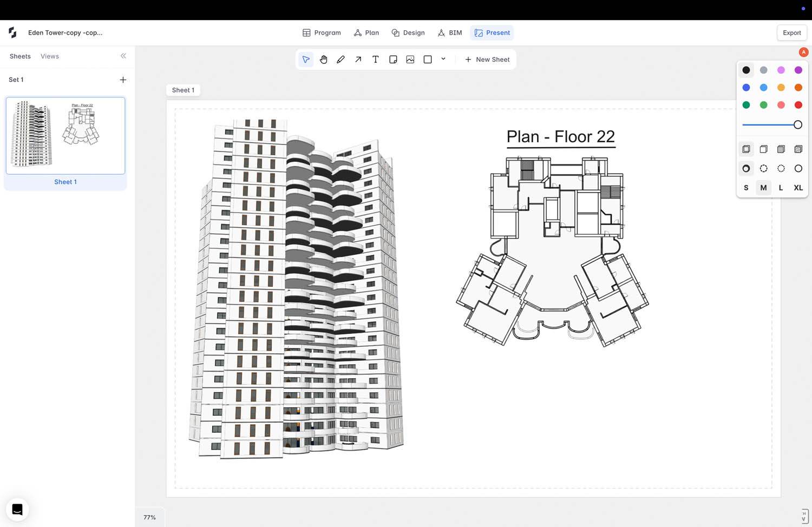Click the Export button

[791, 32]
